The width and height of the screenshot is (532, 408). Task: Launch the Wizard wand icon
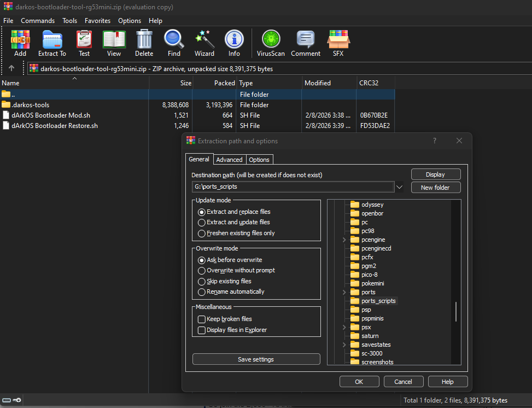point(204,43)
